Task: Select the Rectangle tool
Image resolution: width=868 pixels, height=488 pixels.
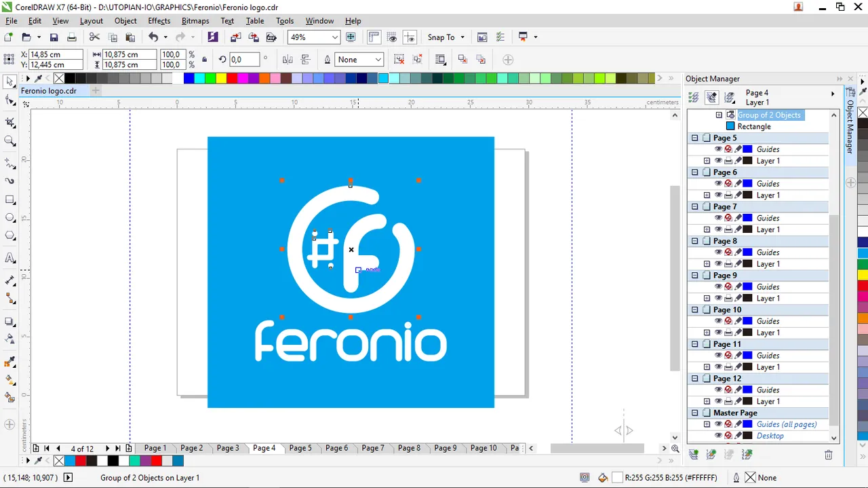Action: 9,200
